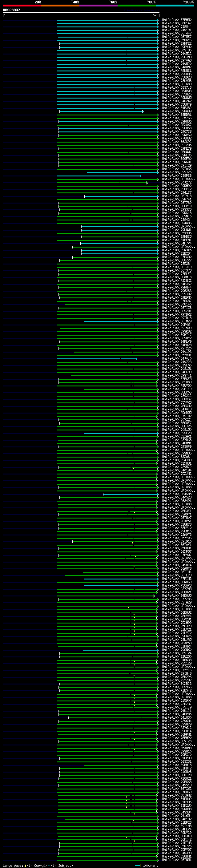The width and height of the screenshot is (197, 868).
Task: Select the UniRef100_B8A3X3 label
Action: pos(177,836)
